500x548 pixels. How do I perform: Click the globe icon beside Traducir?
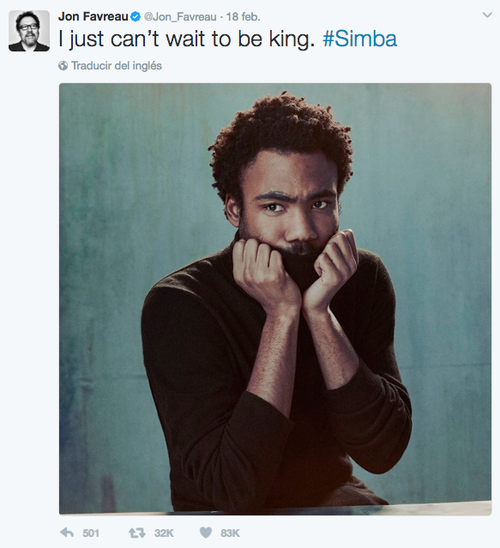[x=63, y=66]
